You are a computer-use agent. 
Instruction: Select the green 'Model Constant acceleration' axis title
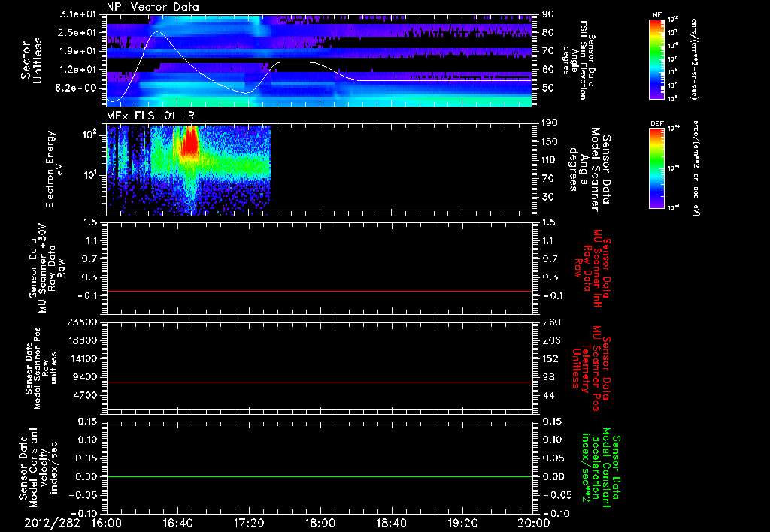point(599,468)
